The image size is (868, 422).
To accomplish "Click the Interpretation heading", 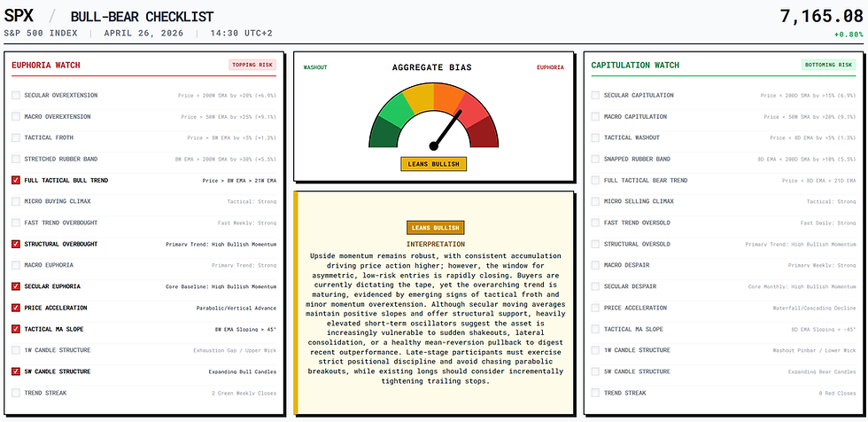I will point(436,244).
